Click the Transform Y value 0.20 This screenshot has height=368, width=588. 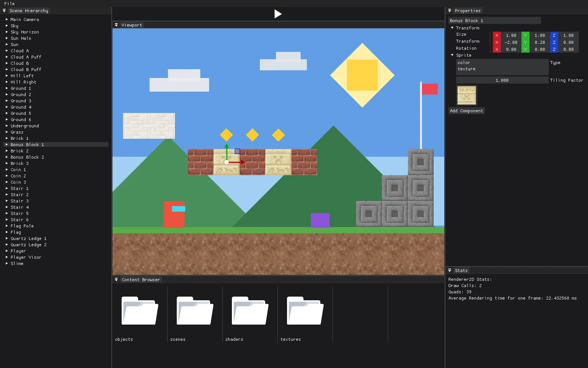point(539,42)
